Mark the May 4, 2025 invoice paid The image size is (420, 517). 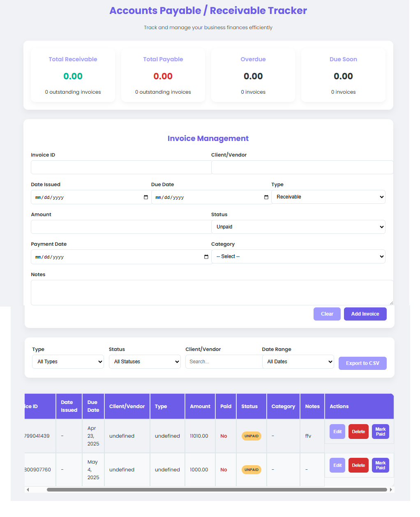coord(380,465)
